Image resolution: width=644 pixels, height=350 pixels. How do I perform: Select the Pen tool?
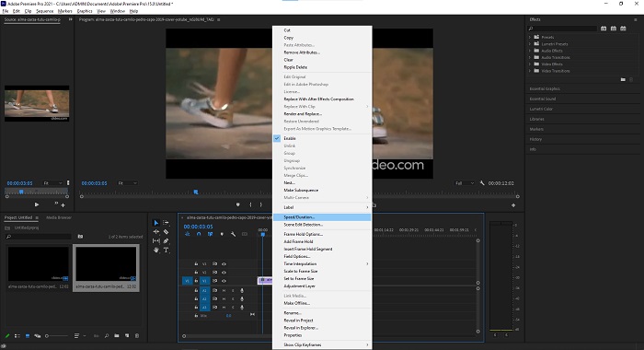[x=166, y=241]
